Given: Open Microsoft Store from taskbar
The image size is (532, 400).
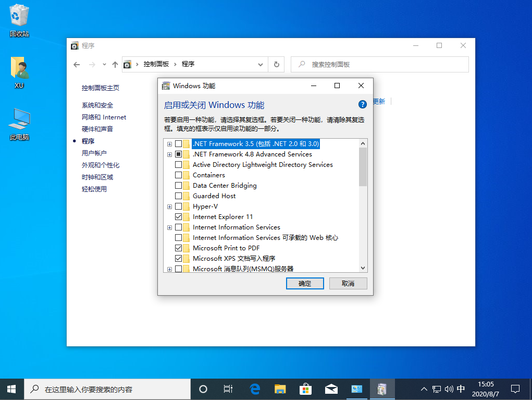Looking at the screenshot, I should [x=306, y=389].
